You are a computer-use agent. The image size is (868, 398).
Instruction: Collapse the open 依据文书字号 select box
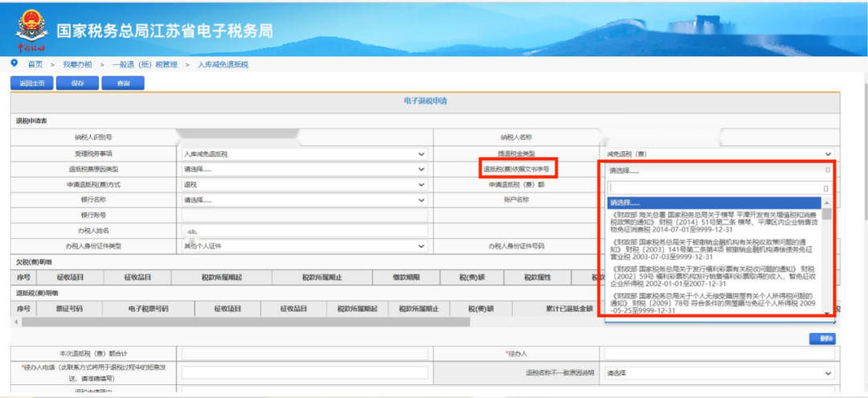pyautogui.click(x=719, y=170)
